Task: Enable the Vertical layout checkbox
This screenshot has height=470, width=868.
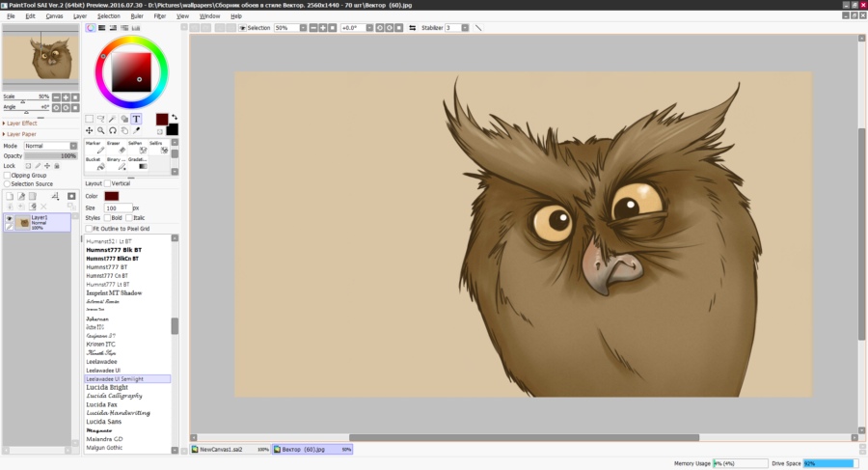Action: [107, 182]
